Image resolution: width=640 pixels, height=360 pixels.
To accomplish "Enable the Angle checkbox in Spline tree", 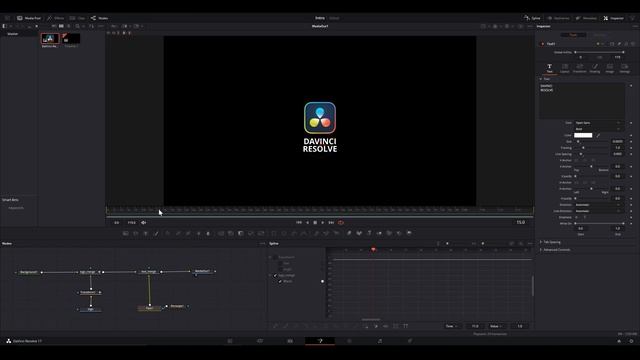I will (x=280, y=269).
